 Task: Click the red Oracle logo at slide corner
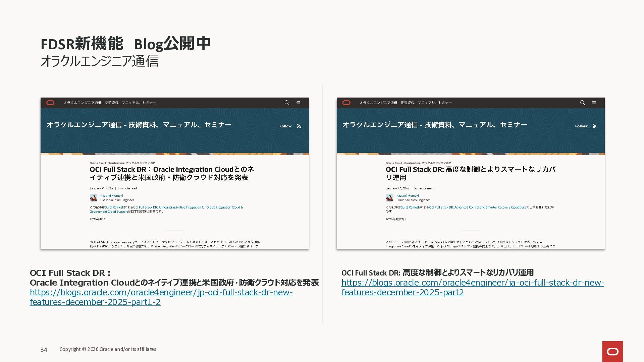point(612,351)
